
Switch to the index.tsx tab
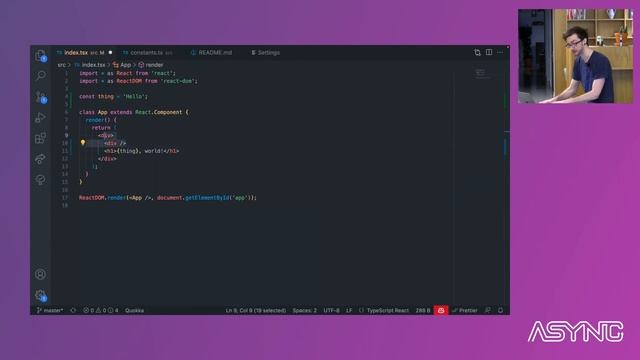[x=84, y=53]
